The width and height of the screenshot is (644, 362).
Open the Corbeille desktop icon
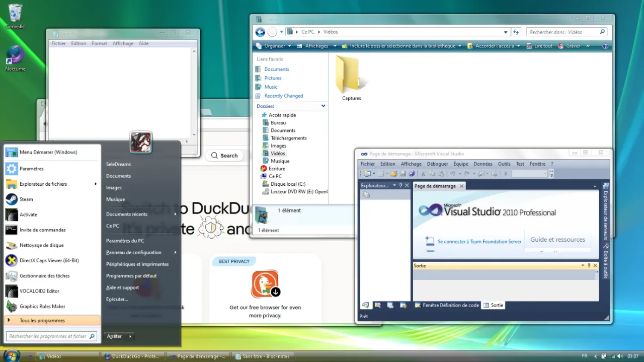15,16
